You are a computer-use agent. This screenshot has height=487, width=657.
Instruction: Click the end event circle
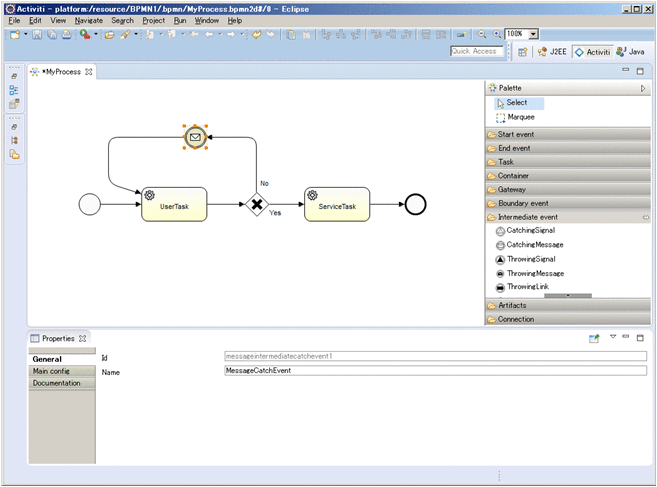[415, 204]
